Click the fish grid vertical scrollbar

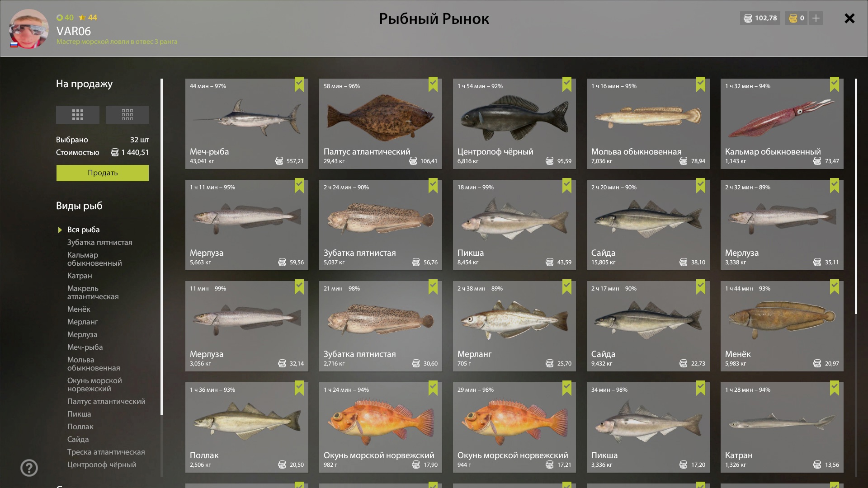click(856, 197)
